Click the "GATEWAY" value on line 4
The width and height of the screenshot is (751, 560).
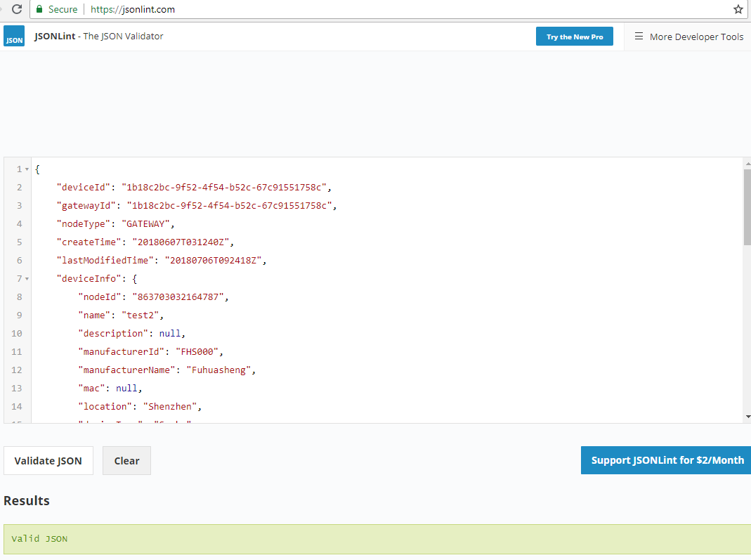[145, 223]
